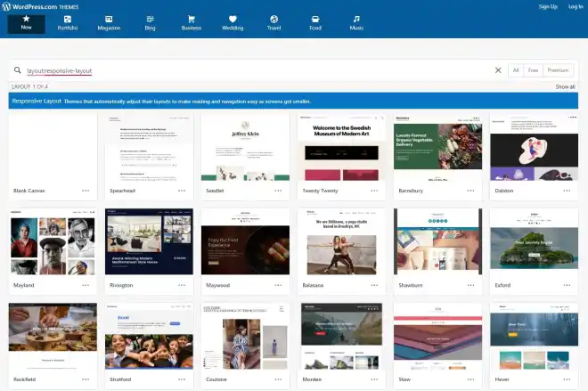Switch to Business themes tab

(x=191, y=22)
